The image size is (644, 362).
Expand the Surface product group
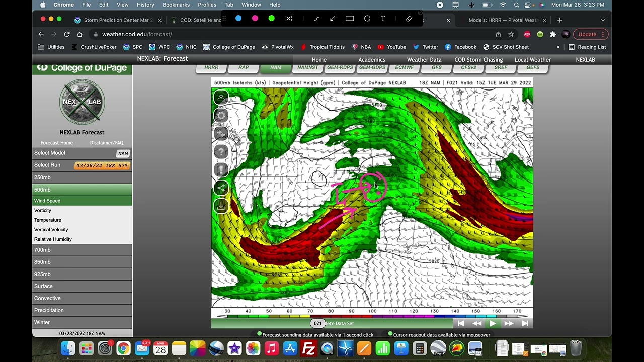click(82, 286)
